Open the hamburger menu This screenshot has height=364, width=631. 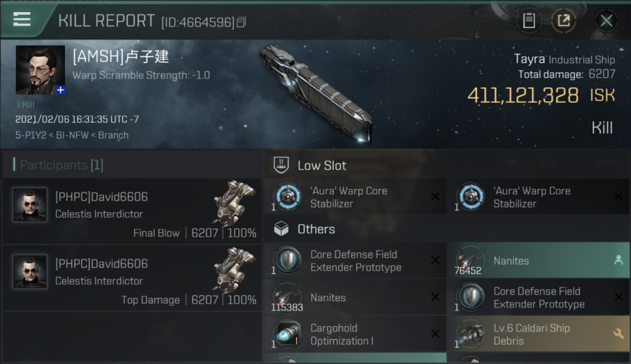[x=22, y=19]
